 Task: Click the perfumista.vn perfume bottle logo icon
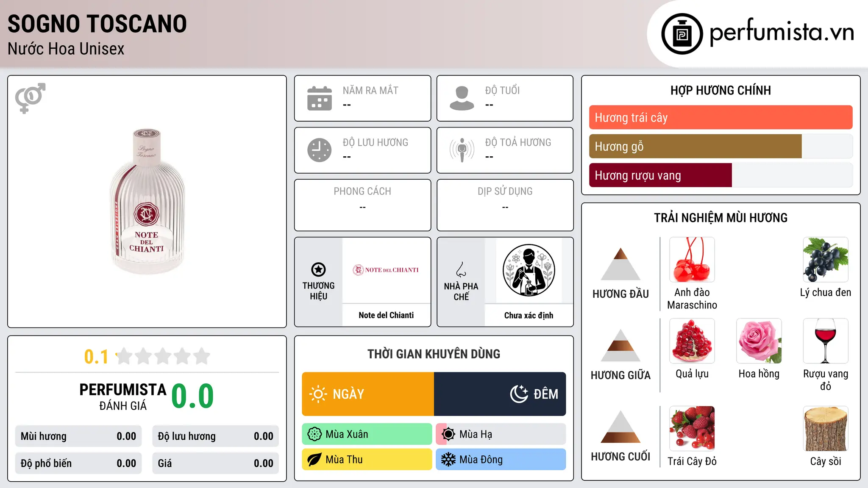click(x=682, y=34)
